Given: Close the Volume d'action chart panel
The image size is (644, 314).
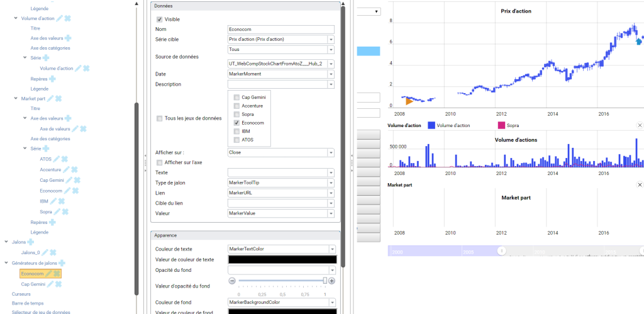Looking at the screenshot, I should click(640, 125).
